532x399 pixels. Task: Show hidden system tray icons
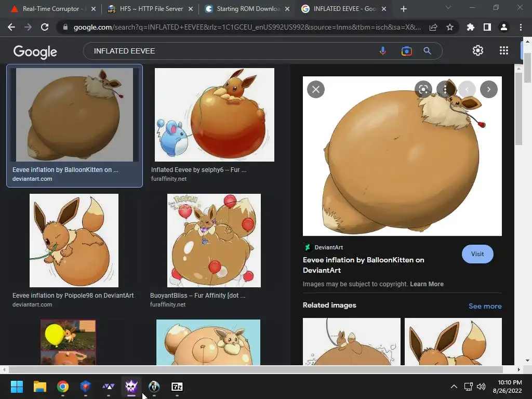tap(454, 387)
